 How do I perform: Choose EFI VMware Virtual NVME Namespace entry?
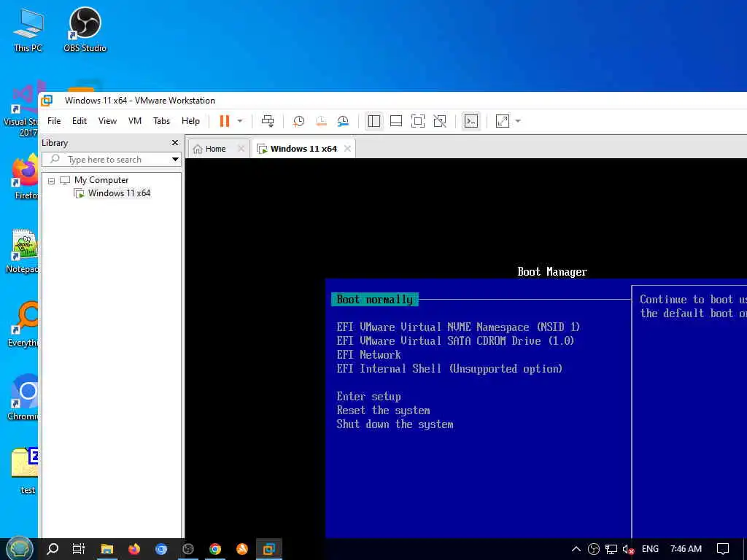tap(458, 327)
